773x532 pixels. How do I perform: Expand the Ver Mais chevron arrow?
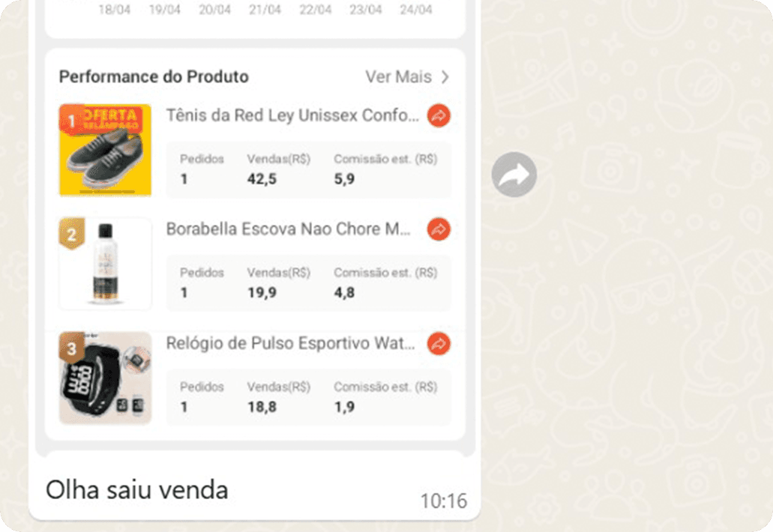click(x=445, y=77)
